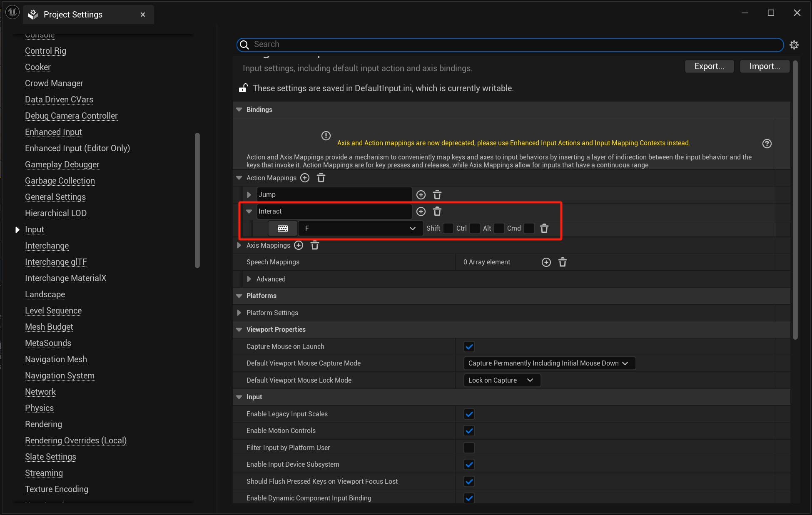Click the settings panel vertical scrollbar
The width and height of the screenshot is (812, 515).
795,200
